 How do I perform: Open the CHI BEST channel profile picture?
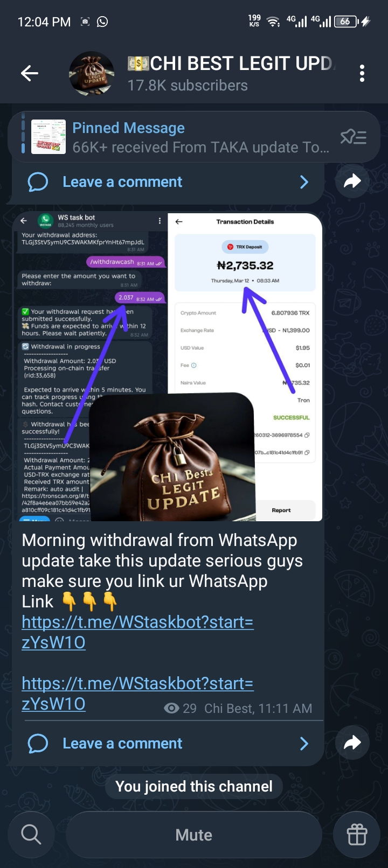click(x=92, y=73)
